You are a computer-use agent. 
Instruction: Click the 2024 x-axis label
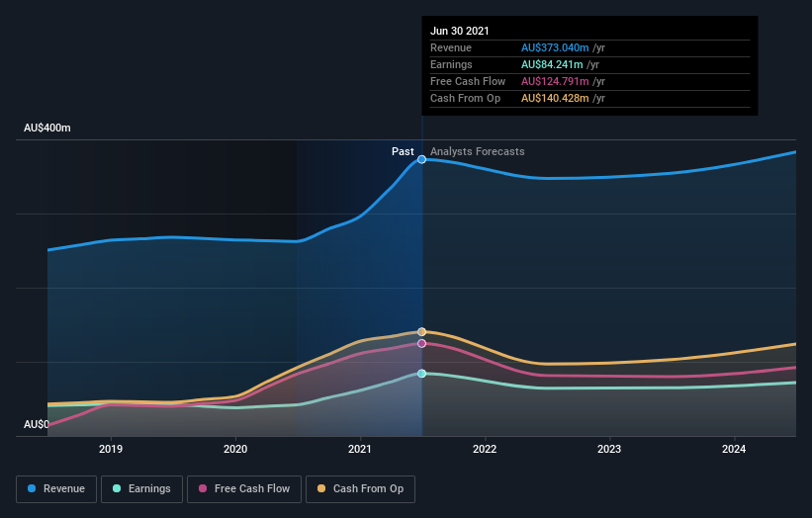(734, 449)
